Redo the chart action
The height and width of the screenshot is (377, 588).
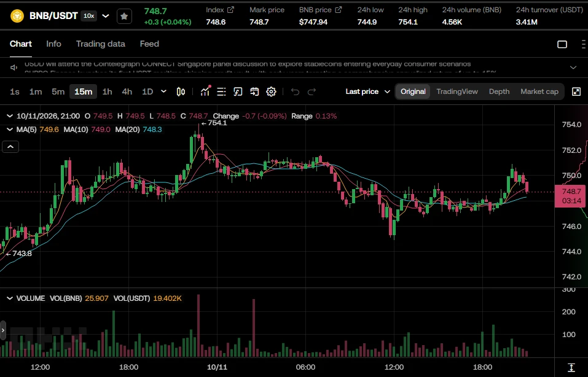coord(312,91)
